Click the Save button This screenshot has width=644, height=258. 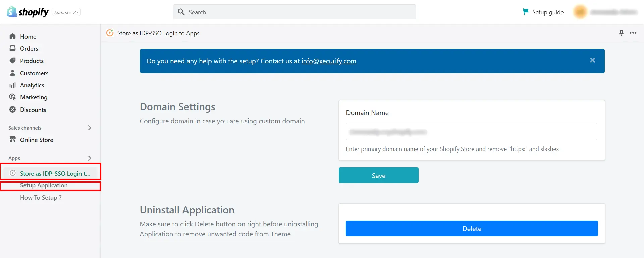(378, 175)
